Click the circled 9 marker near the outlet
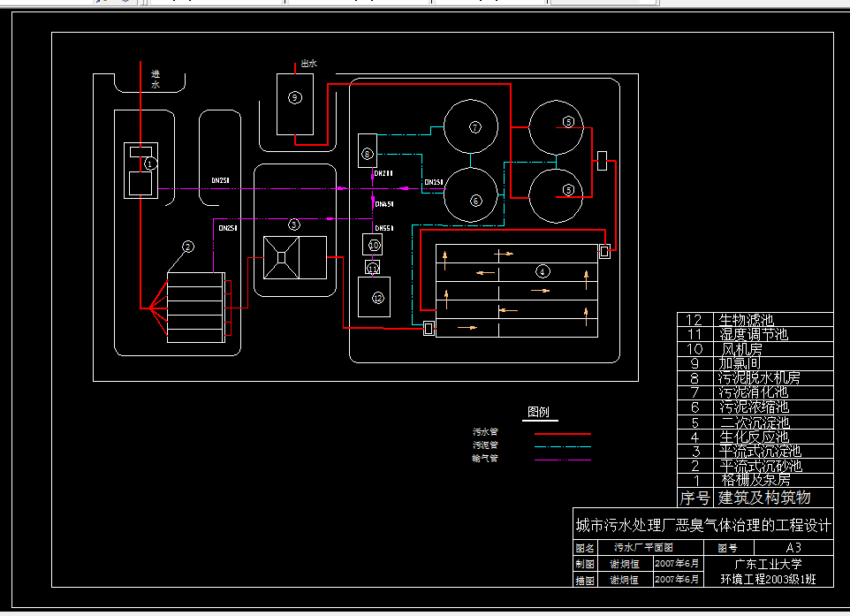The height and width of the screenshot is (616, 850). 295,97
